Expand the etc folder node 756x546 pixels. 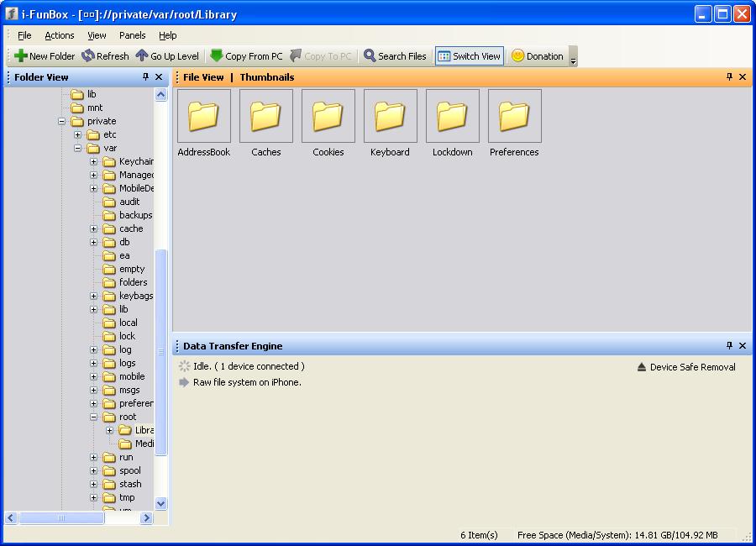tap(77, 134)
